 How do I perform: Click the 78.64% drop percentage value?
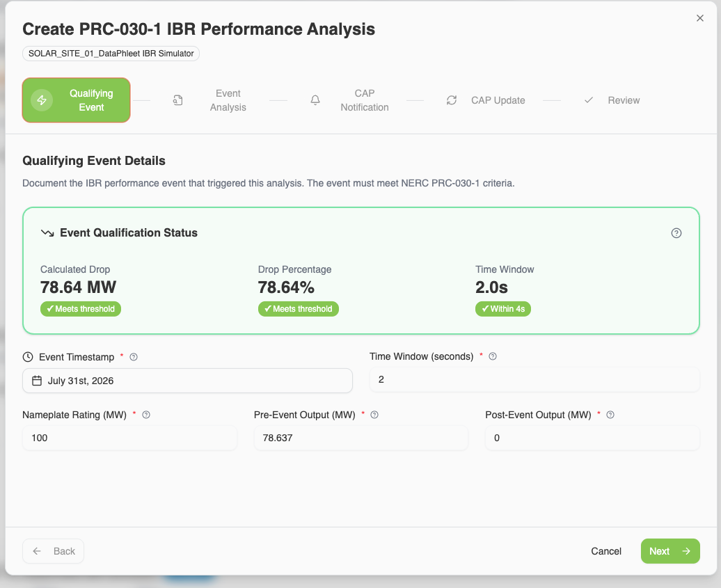click(286, 287)
